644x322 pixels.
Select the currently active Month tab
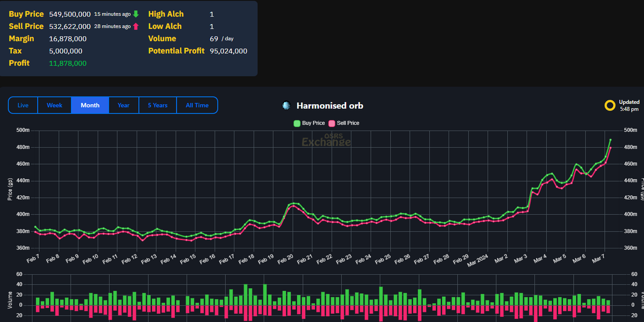[x=90, y=105]
